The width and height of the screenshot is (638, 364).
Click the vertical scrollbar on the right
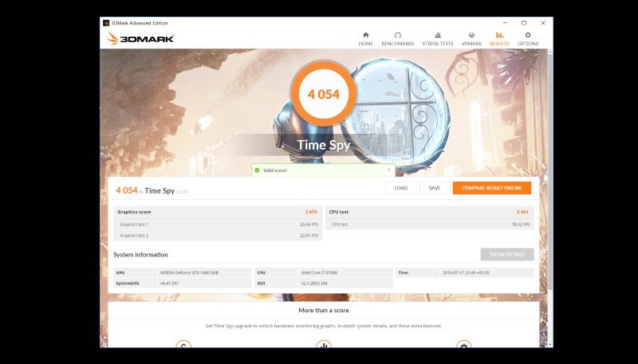(550, 170)
